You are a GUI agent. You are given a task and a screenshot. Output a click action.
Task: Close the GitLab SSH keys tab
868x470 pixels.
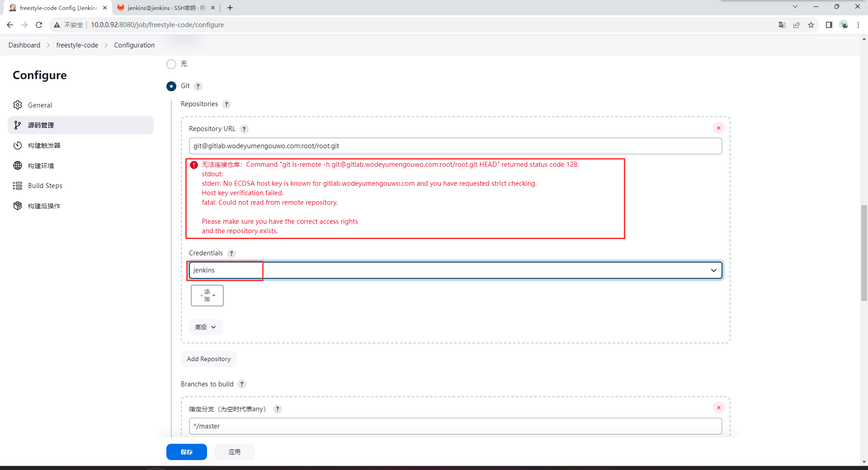tap(213, 8)
